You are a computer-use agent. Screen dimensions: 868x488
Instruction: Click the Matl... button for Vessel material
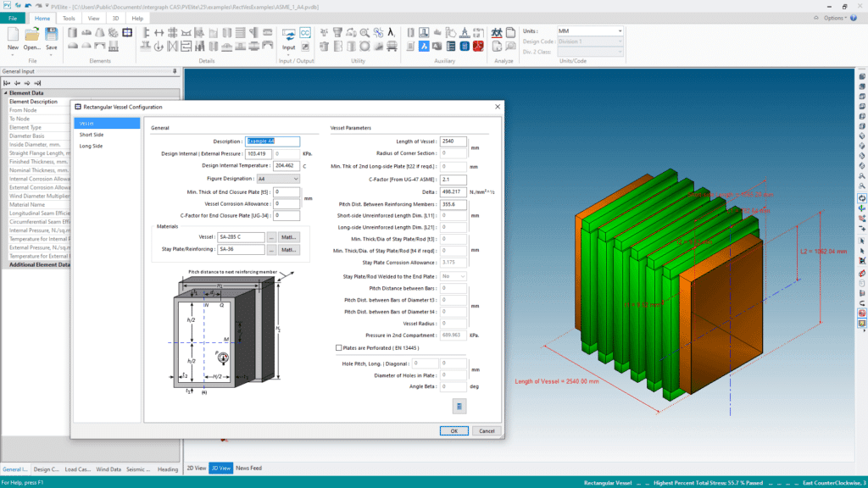point(289,237)
